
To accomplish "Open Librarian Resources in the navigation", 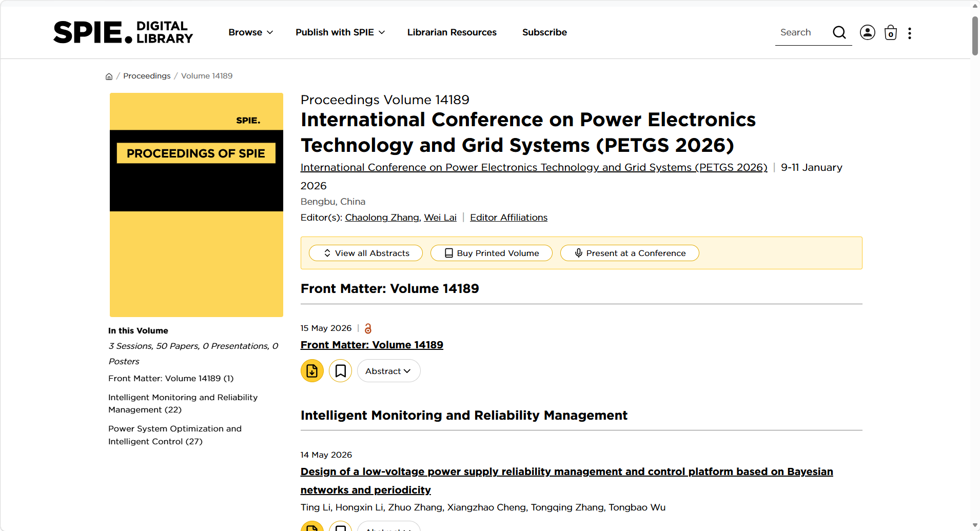I will (452, 32).
